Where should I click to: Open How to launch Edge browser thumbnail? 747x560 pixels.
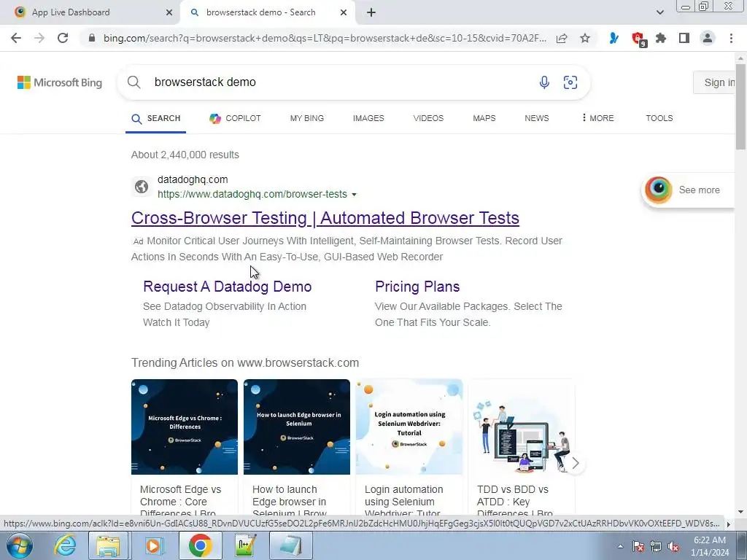(x=297, y=427)
